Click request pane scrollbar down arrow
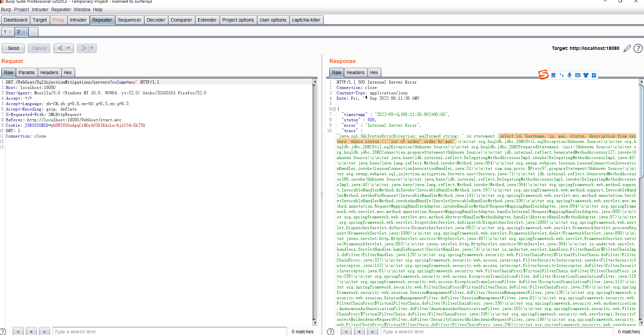Viewport: 644px width, 335px height. tap(315, 323)
